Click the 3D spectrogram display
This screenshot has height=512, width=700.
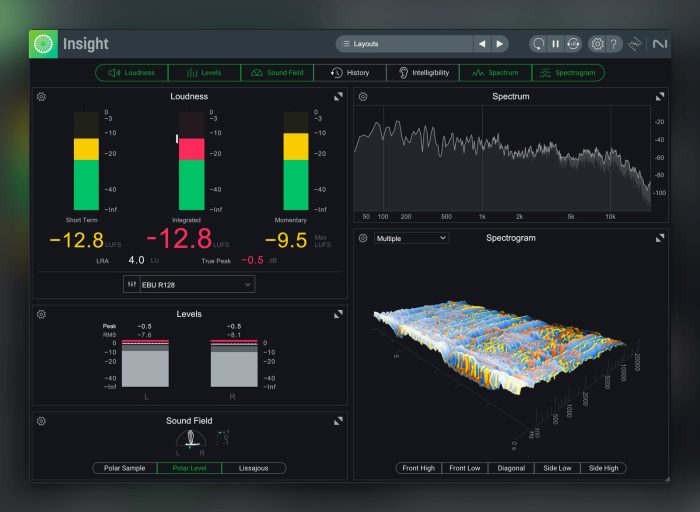tap(500, 348)
